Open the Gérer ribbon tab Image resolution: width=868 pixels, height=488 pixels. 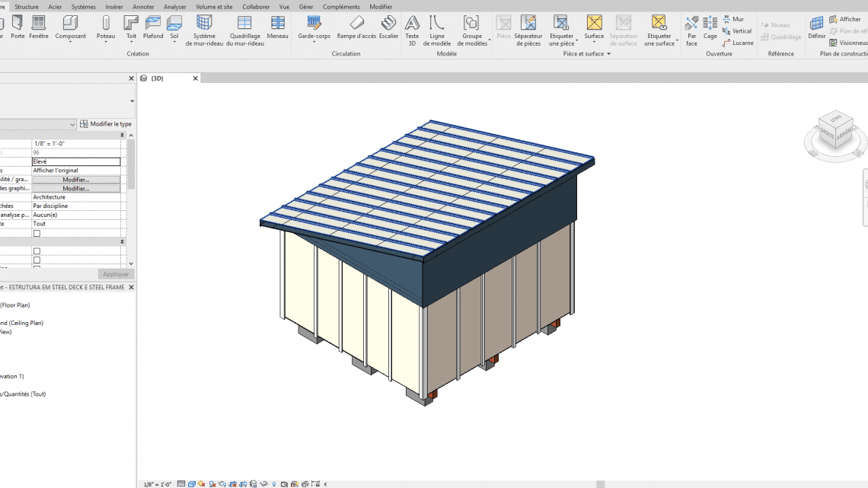click(x=306, y=7)
